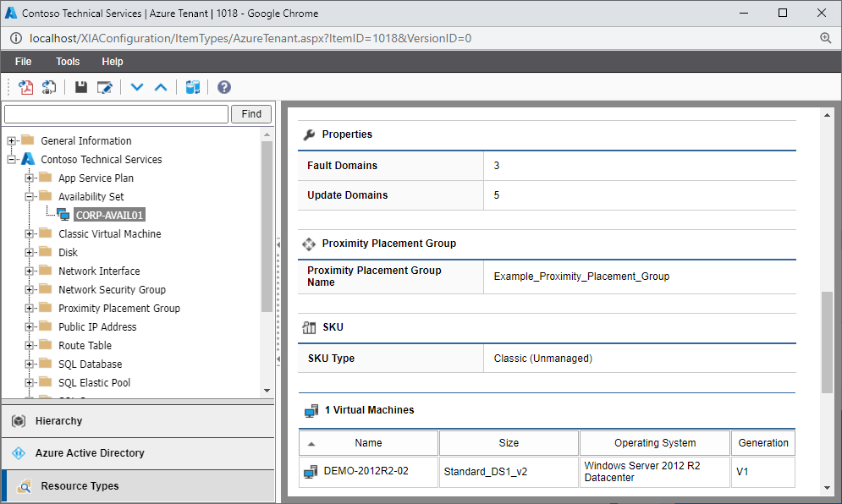The width and height of the screenshot is (842, 504).
Task: Open the Help menu
Action: click(x=113, y=61)
